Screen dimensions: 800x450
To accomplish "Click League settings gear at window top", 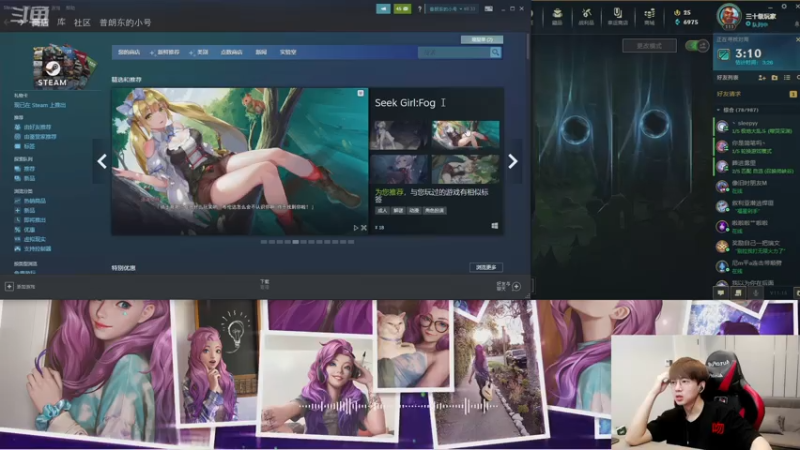I will pos(784,7).
